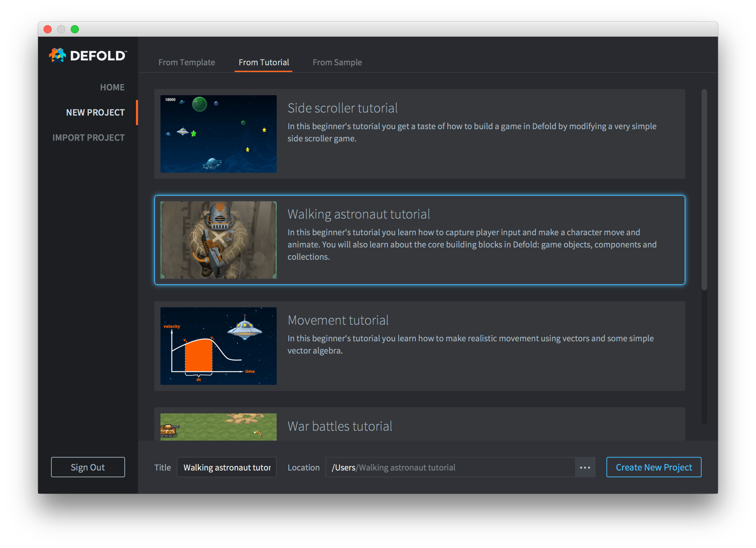
Task: Switch to From Template tab
Action: coord(187,63)
